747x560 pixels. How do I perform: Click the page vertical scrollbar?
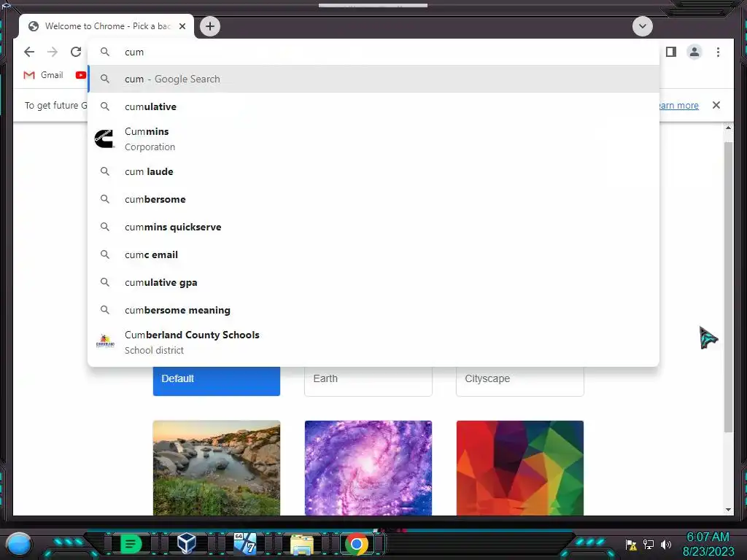coord(728,287)
